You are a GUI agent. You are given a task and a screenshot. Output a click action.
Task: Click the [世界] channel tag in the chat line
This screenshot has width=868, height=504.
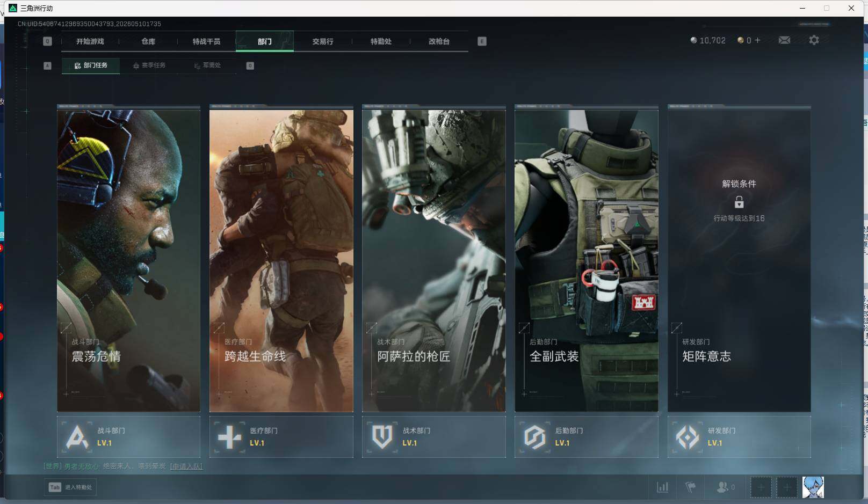[53, 466]
